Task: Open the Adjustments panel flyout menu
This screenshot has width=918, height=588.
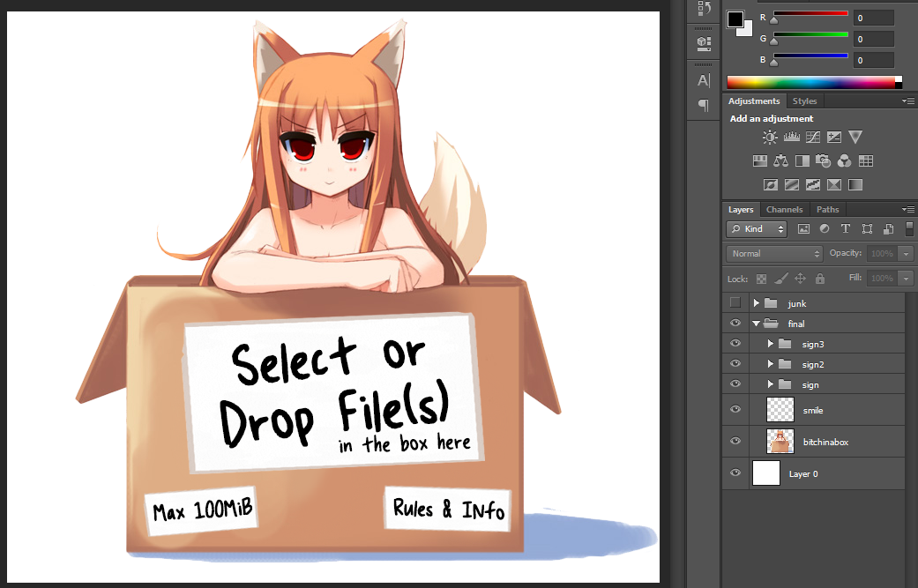Action: point(908,101)
